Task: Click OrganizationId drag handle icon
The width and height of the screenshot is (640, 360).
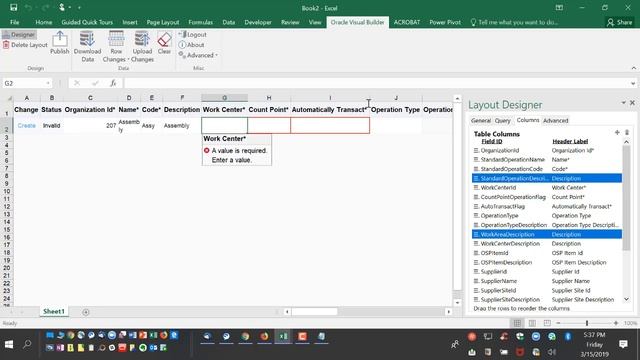Action: pyautogui.click(x=476, y=151)
